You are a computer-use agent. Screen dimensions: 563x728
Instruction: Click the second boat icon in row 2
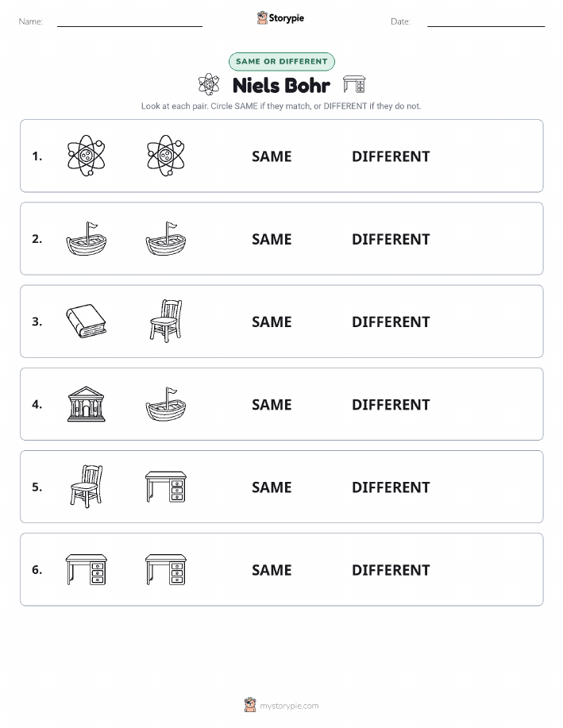[166, 239]
